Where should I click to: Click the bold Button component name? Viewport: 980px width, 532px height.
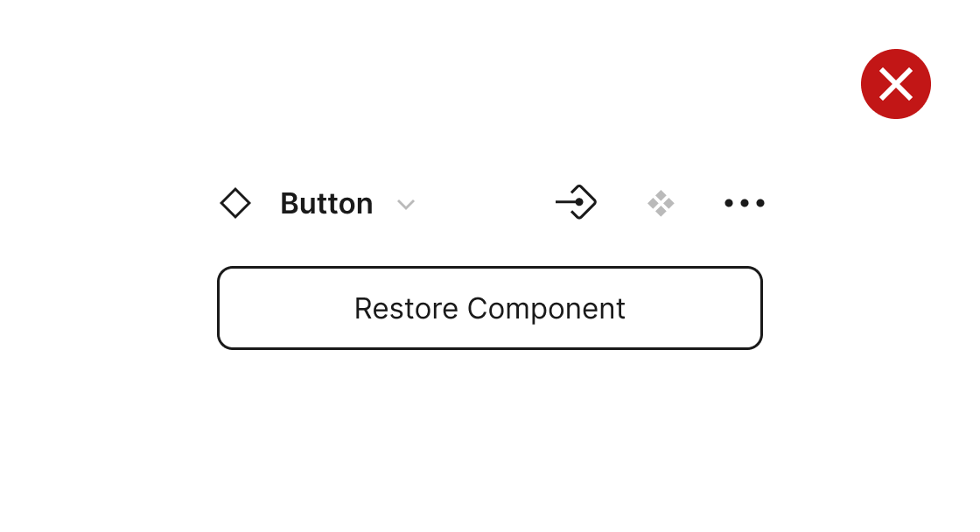(326, 203)
